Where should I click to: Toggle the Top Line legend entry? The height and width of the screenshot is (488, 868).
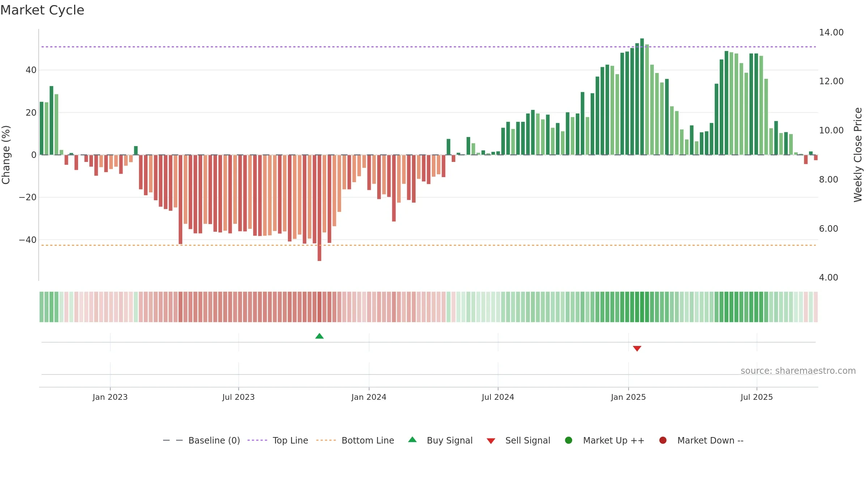coord(278,440)
